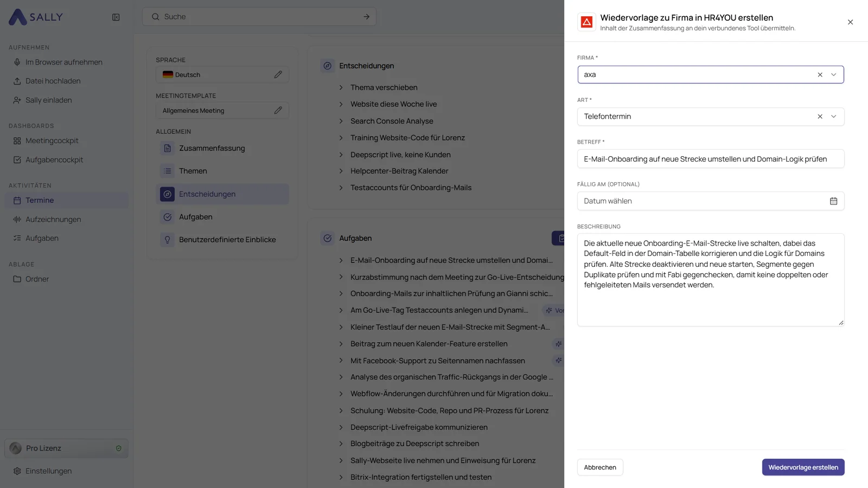Clear the Telefontermin selection
This screenshot has height=488, width=868.
(x=820, y=117)
